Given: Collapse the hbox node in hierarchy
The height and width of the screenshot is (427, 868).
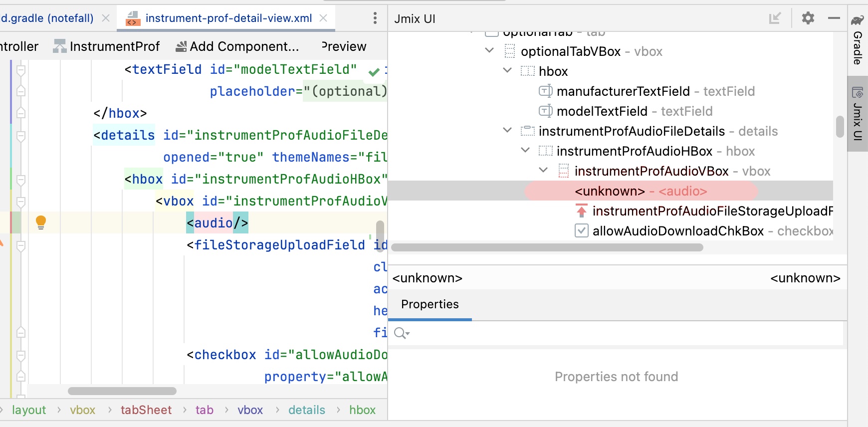Looking at the screenshot, I should [x=507, y=70].
